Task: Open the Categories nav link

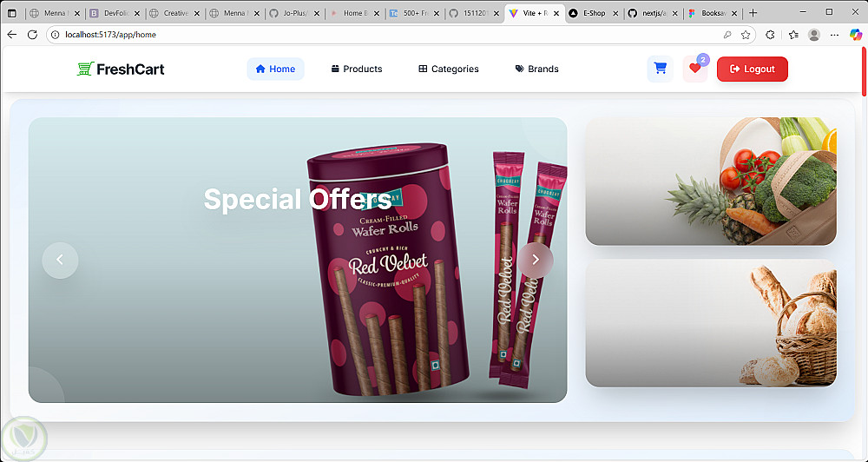Action: coord(449,69)
